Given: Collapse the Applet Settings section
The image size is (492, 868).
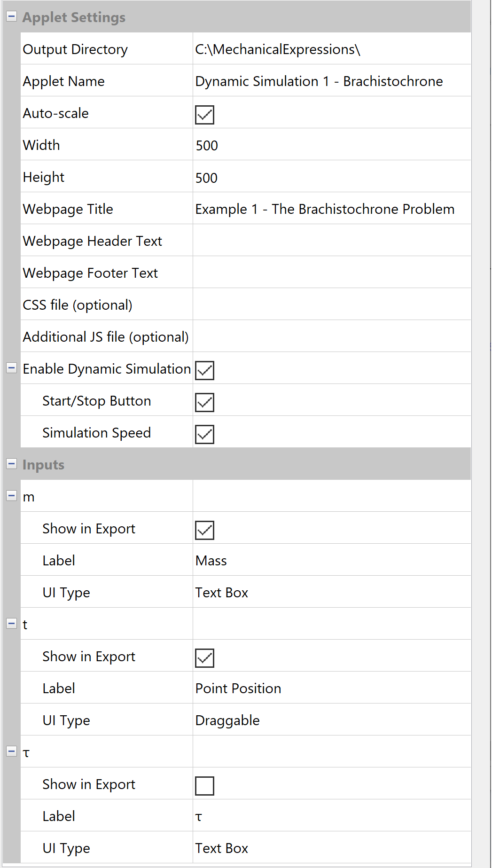Looking at the screenshot, I should [11, 16].
